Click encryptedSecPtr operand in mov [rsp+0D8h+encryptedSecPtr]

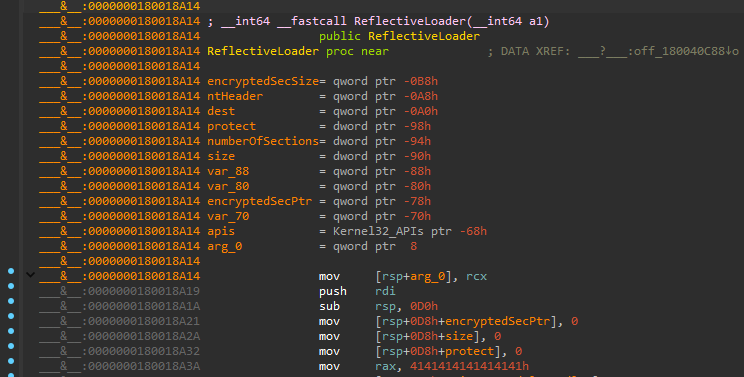497,322
